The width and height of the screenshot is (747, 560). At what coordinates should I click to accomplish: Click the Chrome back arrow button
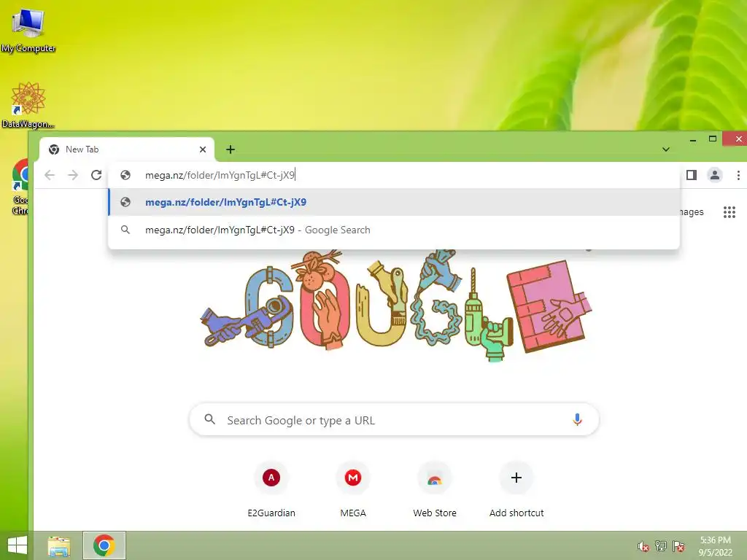[x=50, y=175]
